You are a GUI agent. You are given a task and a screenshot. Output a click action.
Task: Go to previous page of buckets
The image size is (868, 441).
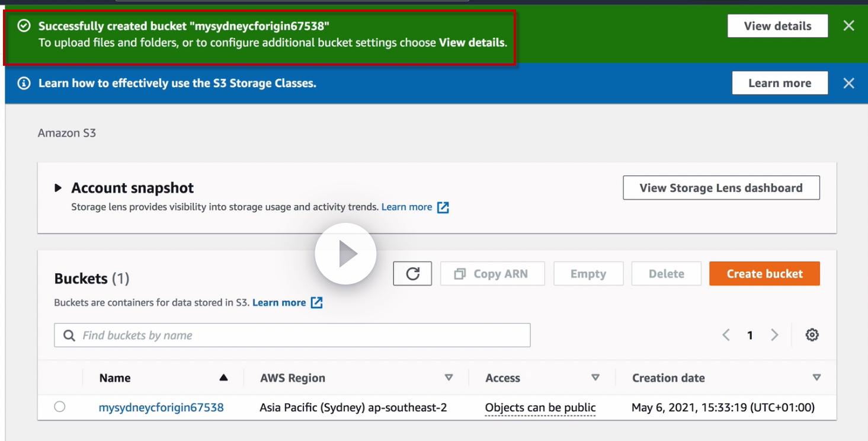click(726, 335)
